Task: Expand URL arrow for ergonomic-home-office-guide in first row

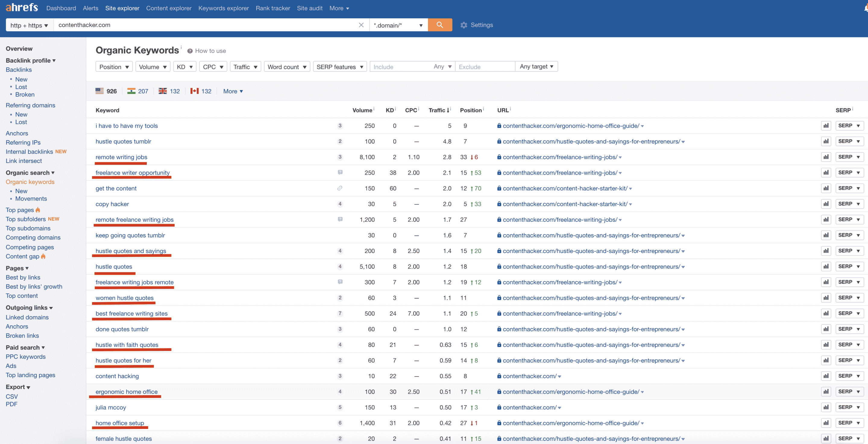Action: tap(642, 126)
